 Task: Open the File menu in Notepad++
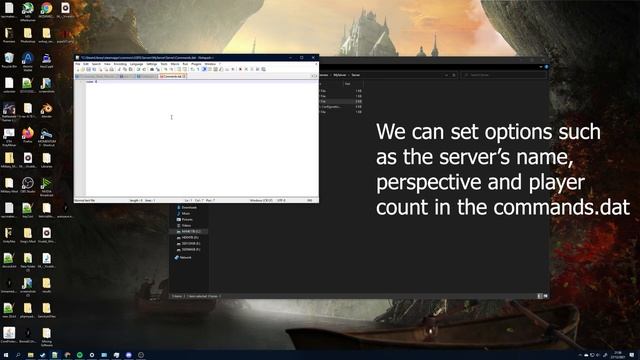(78, 64)
